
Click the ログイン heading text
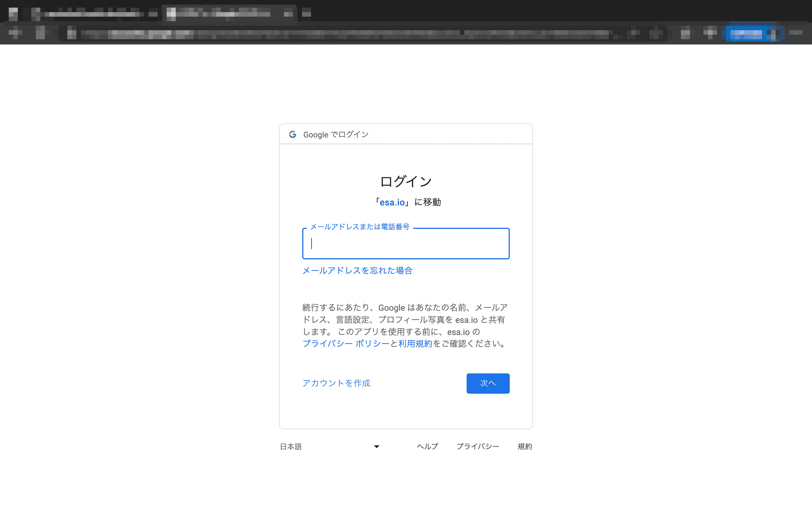pos(406,181)
